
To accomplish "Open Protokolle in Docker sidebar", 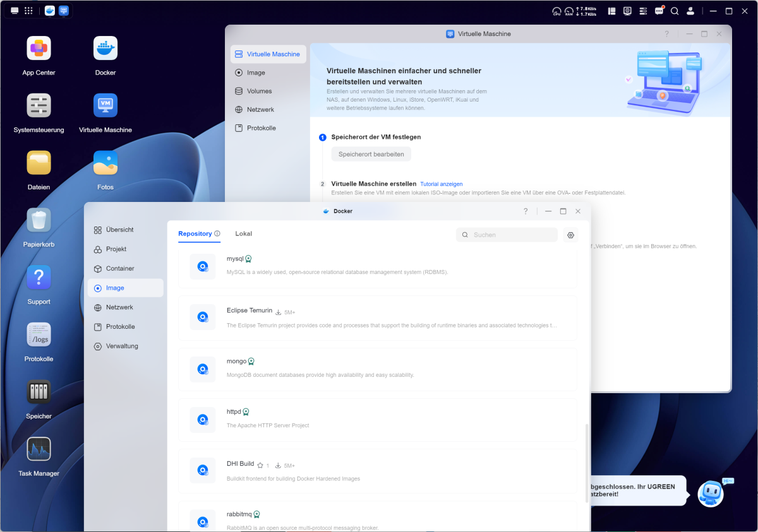I will point(125,327).
